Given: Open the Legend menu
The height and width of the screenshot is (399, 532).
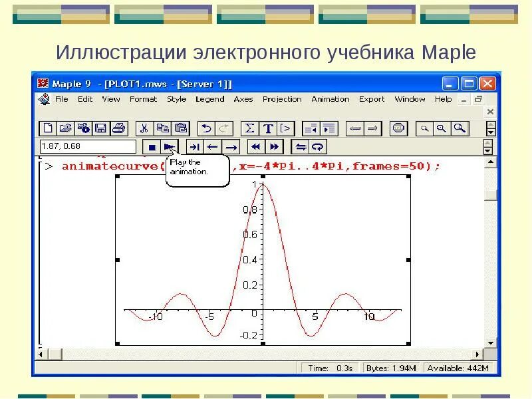Looking at the screenshot, I should (210, 99).
